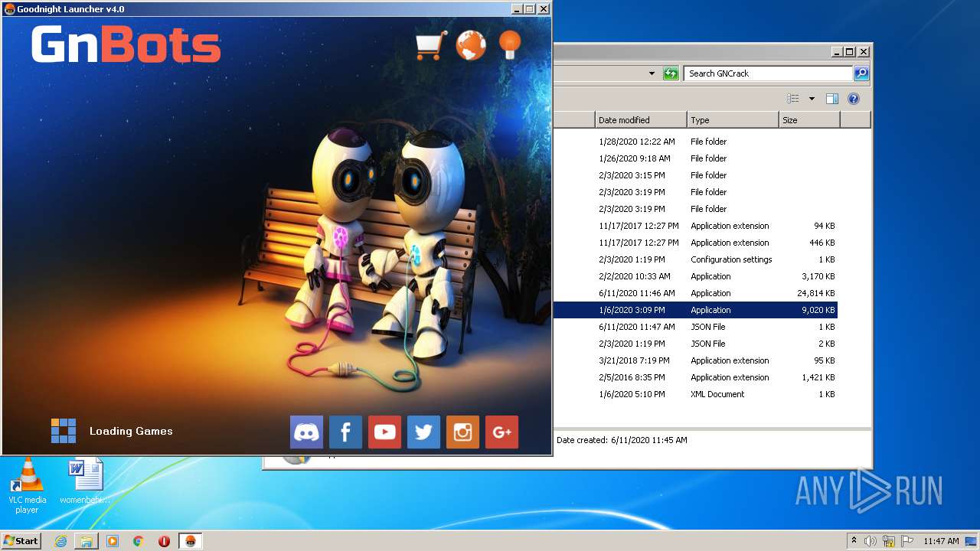980x551 pixels.
Task: Click the volume speaker tray icon
Action: tap(871, 541)
